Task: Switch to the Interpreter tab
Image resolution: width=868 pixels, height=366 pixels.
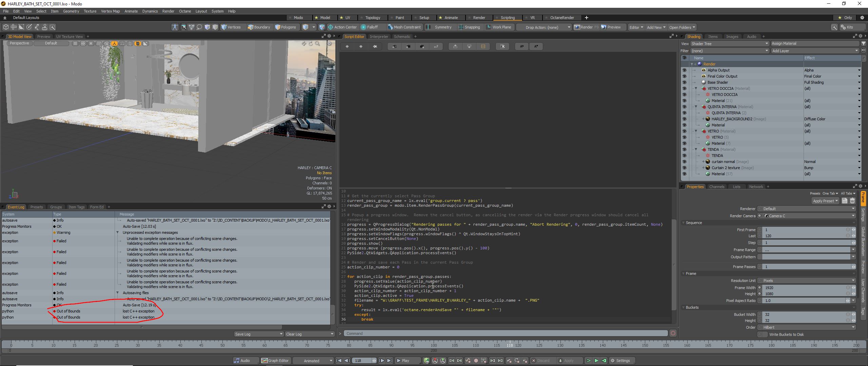Action: 379,37
